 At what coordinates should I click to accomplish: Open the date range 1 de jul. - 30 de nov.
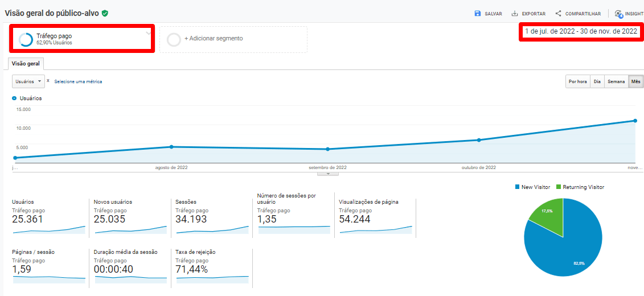(x=581, y=31)
